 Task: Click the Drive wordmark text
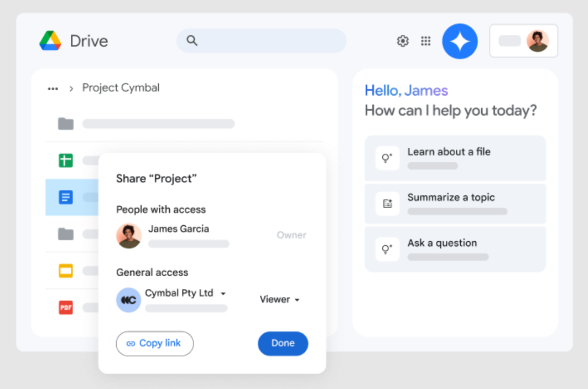[89, 41]
